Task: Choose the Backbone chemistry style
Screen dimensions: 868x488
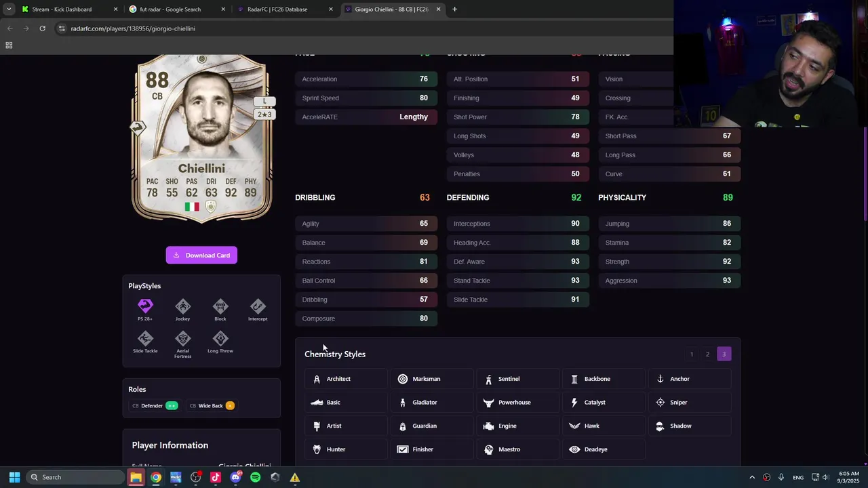Action: tap(604, 379)
